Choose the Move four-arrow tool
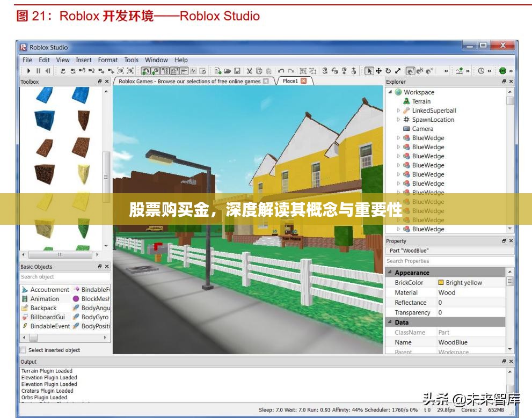Viewport: 532px width, 418px height. point(378,71)
